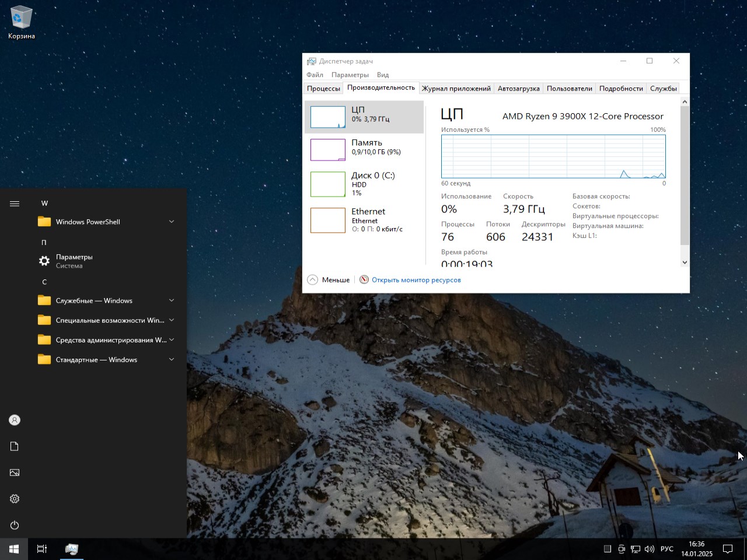Viewport: 747px width, 560px height.
Task: Select the Память performance item
Action: click(x=364, y=149)
